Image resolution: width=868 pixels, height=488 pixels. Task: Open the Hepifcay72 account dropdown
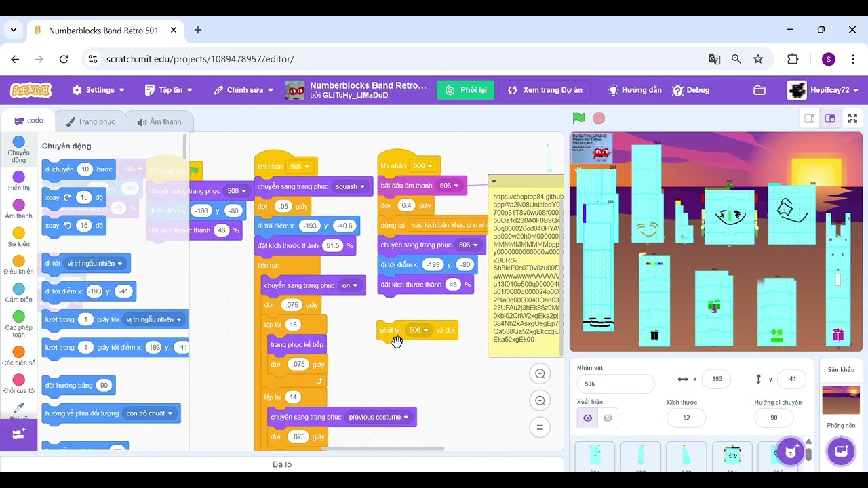tap(823, 90)
